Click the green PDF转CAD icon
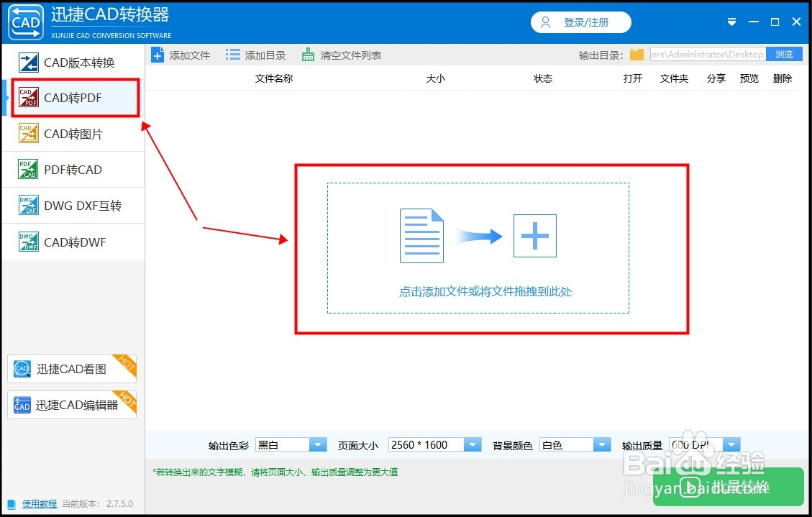 (x=28, y=169)
